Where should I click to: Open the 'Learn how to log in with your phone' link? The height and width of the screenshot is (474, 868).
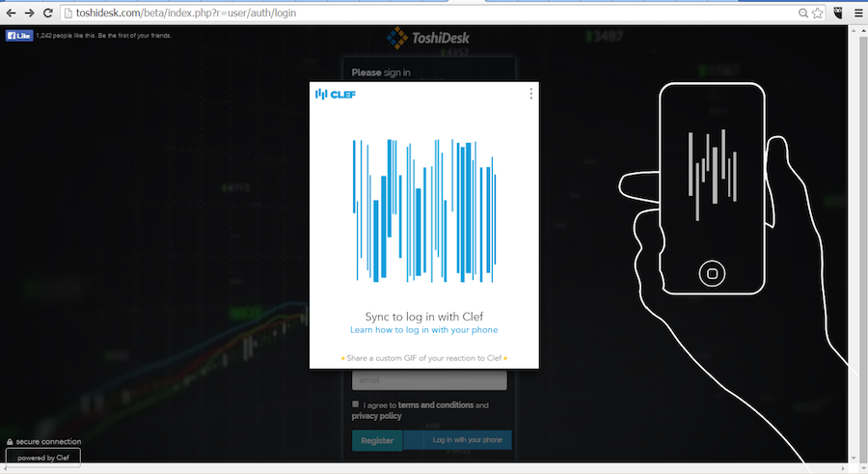tap(424, 330)
